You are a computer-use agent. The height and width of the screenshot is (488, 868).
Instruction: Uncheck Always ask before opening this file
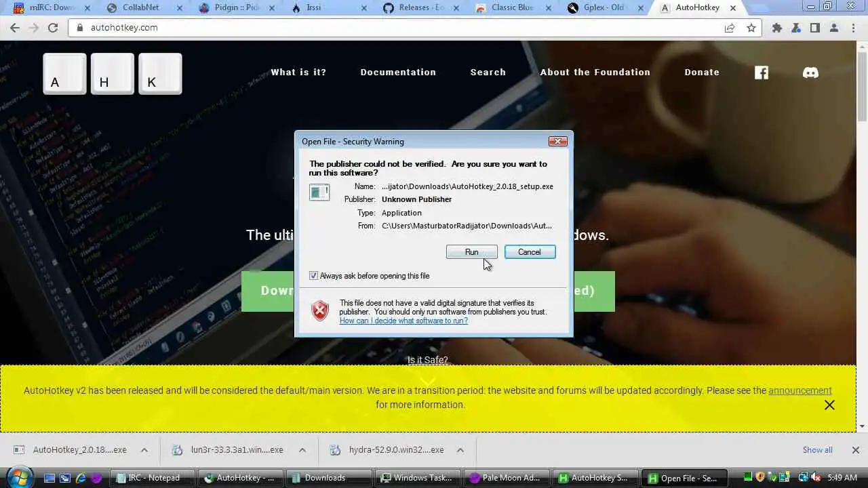point(313,276)
